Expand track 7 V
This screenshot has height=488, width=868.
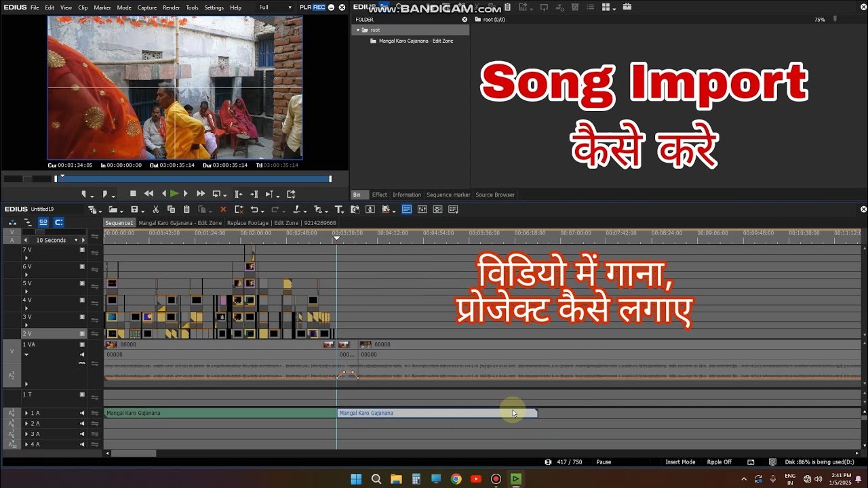26,258
